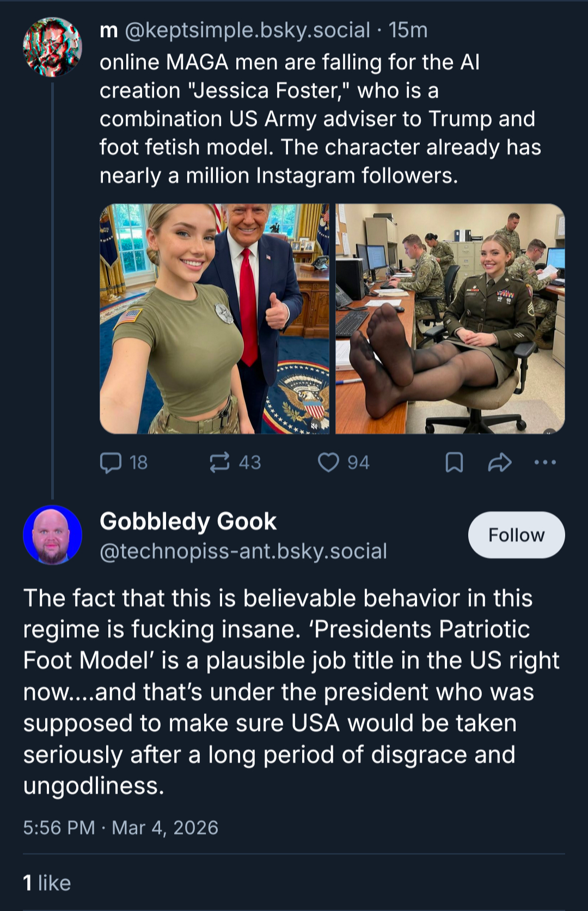This screenshot has width=588, height=911.
Task: Bookmark the post about Jessica Foster
Action: [x=454, y=463]
